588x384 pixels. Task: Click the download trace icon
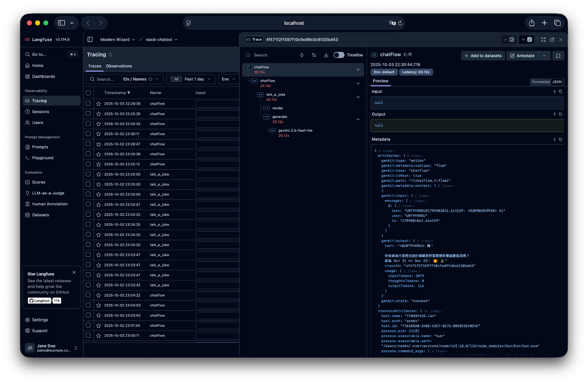tap(326, 55)
